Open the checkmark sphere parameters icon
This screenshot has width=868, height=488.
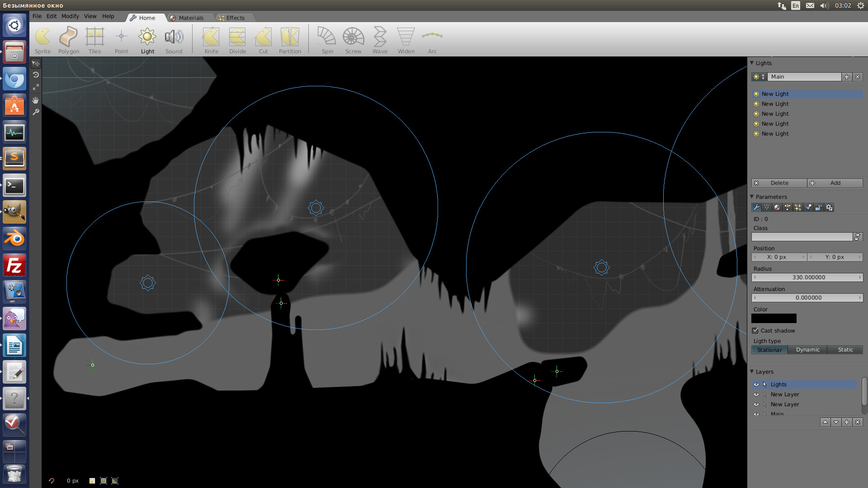808,207
